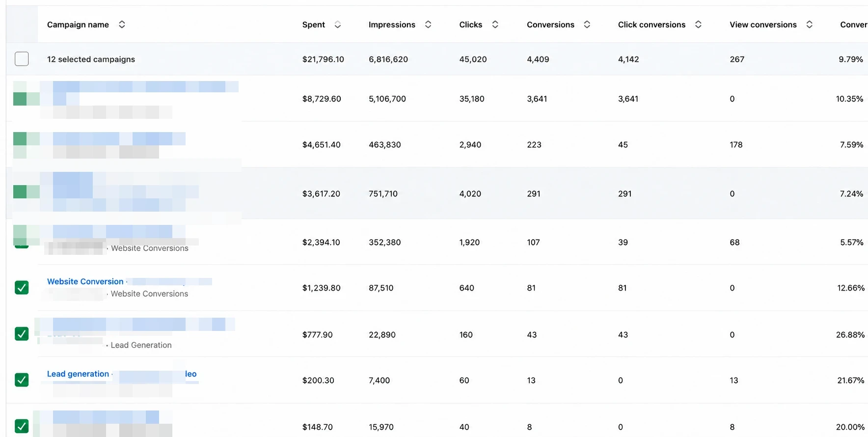The width and height of the screenshot is (868, 437).
Task: Sort Clicks column using arrows icon
Action: click(495, 25)
